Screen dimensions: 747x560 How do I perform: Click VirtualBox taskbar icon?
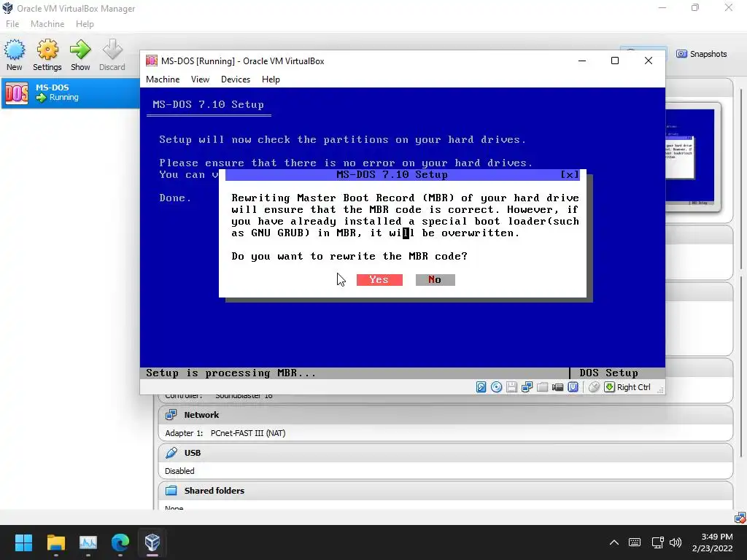pyautogui.click(x=152, y=542)
